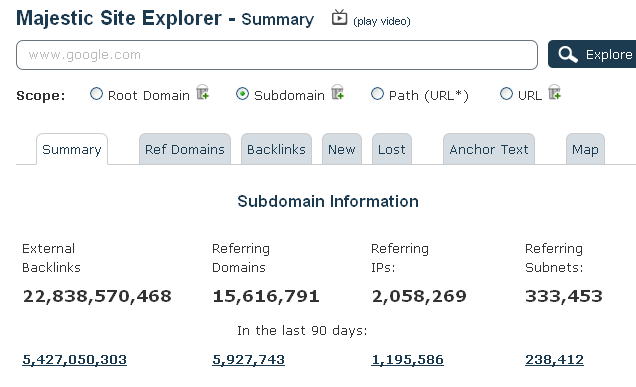Open the 5,927,743 referring domains link
This screenshot has height=387, width=636.
(249, 359)
